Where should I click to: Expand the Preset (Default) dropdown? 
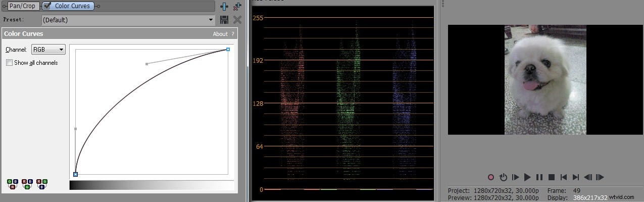128,20
